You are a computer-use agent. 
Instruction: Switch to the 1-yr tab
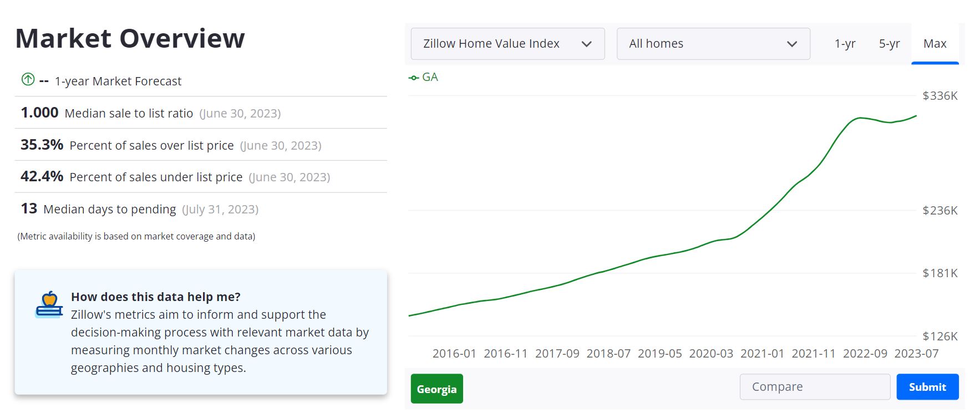coord(844,43)
